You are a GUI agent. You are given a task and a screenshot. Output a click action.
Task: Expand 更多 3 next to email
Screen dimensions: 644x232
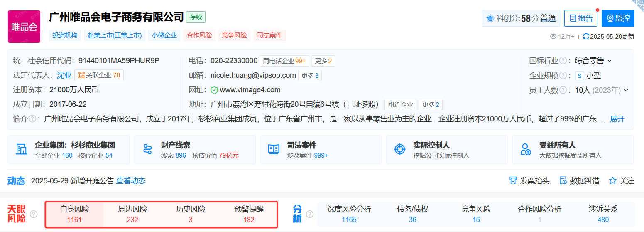(310, 76)
